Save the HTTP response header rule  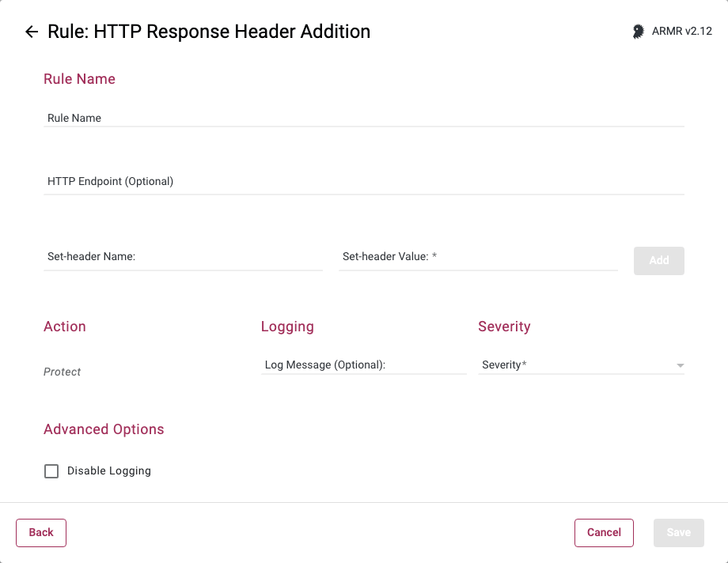tap(678, 533)
